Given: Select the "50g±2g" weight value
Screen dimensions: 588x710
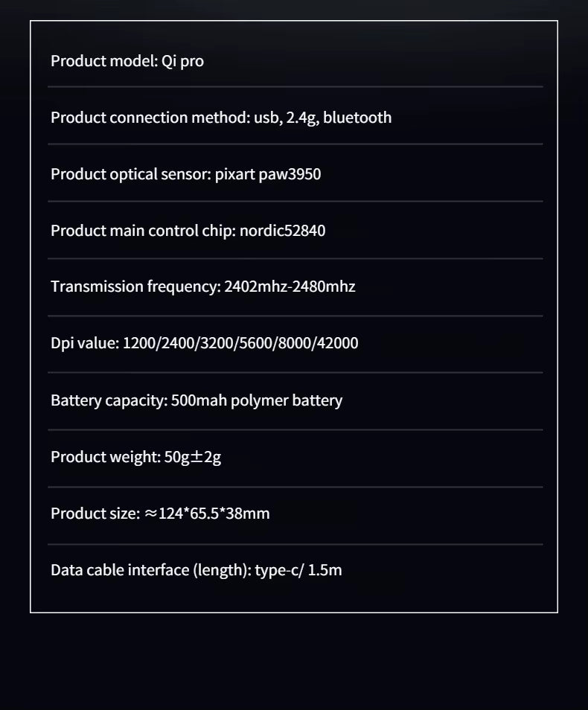Looking at the screenshot, I should click(x=193, y=457).
